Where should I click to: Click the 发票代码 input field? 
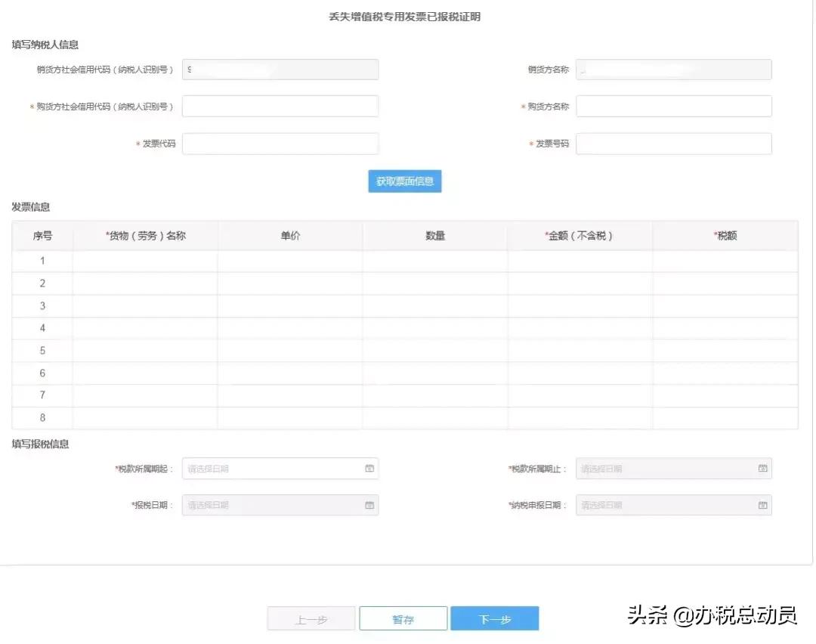pyautogui.click(x=280, y=144)
